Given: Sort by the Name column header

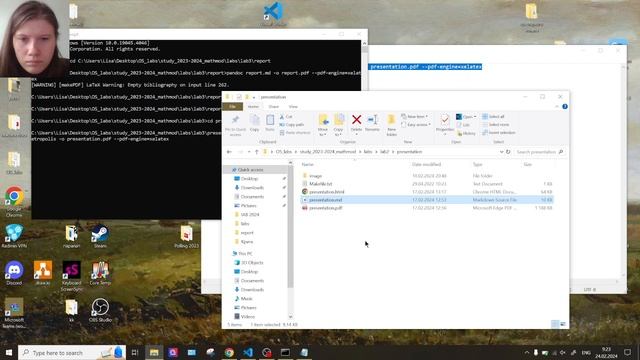Looking at the screenshot, I should coord(307,164).
